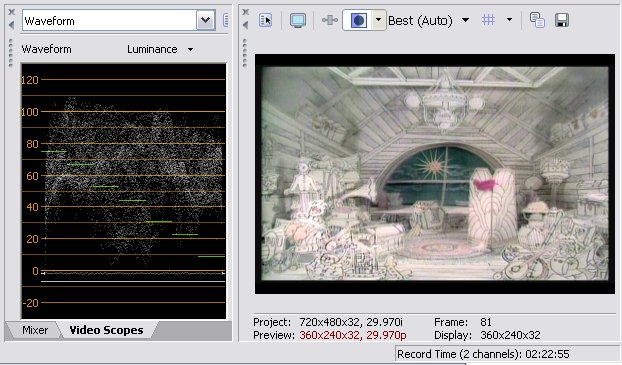Viewport: 622px width, 365px height.
Task: Save snapshot to file floppy icon
Action: point(562,20)
